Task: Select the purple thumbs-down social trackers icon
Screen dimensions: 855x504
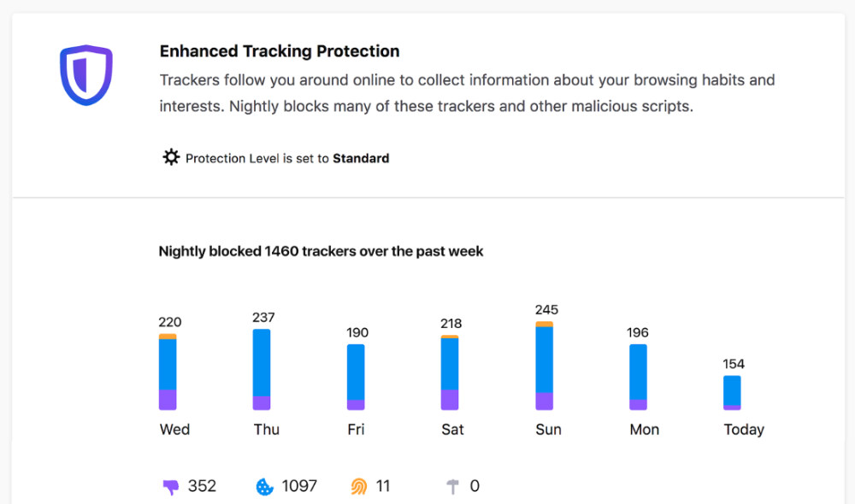Action: pos(171,487)
